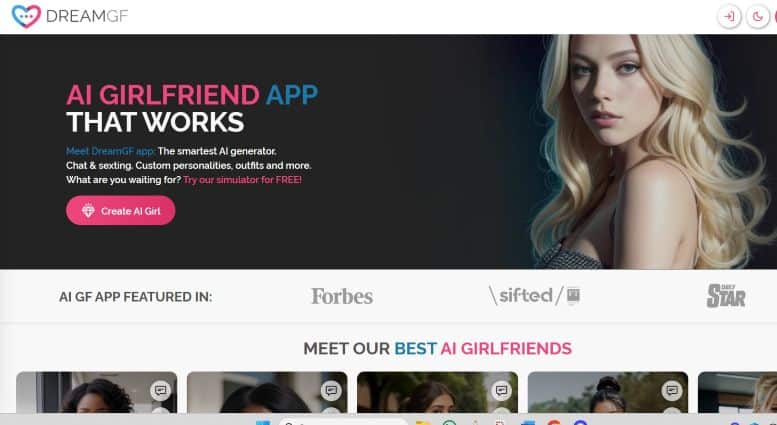Select the third AI girlfriend thumbnail

[x=438, y=392]
